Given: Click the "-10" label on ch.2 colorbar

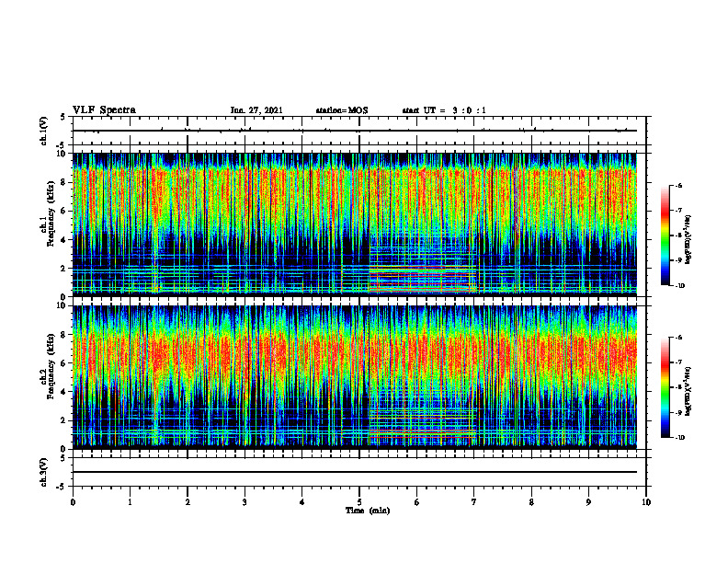Looking at the screenshot, I should pyautogui.click(x=679, y=437).
